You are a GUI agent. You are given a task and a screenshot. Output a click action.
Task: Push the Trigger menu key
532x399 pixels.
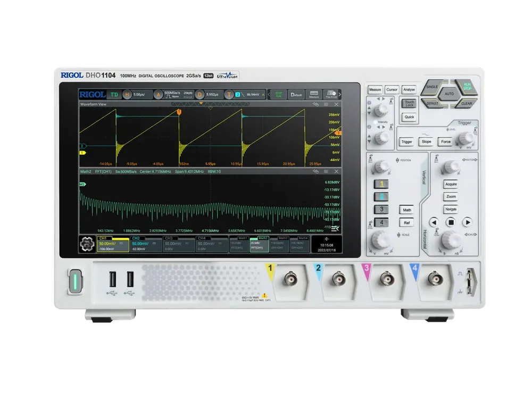coord(406,142)
